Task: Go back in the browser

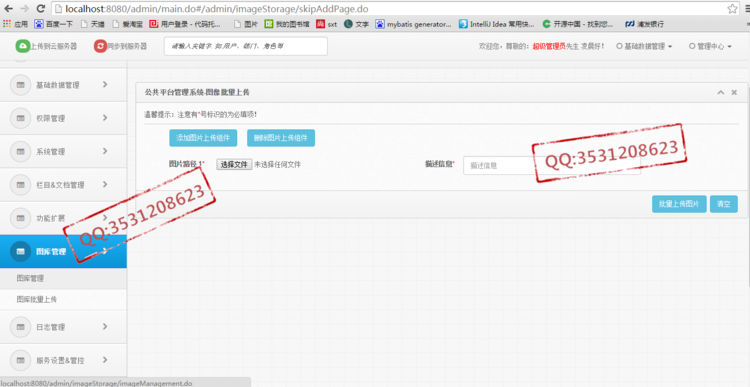Action: tap(9, 9)
